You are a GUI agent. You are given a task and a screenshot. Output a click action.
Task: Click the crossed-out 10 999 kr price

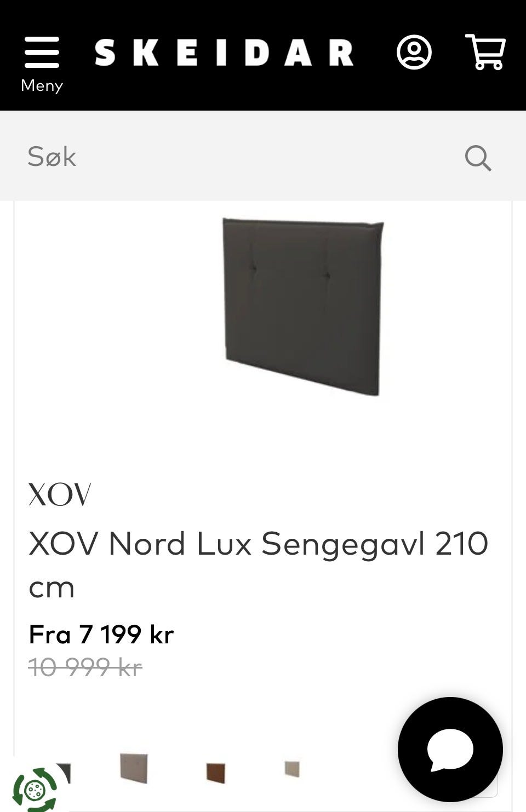click(85, 667)
